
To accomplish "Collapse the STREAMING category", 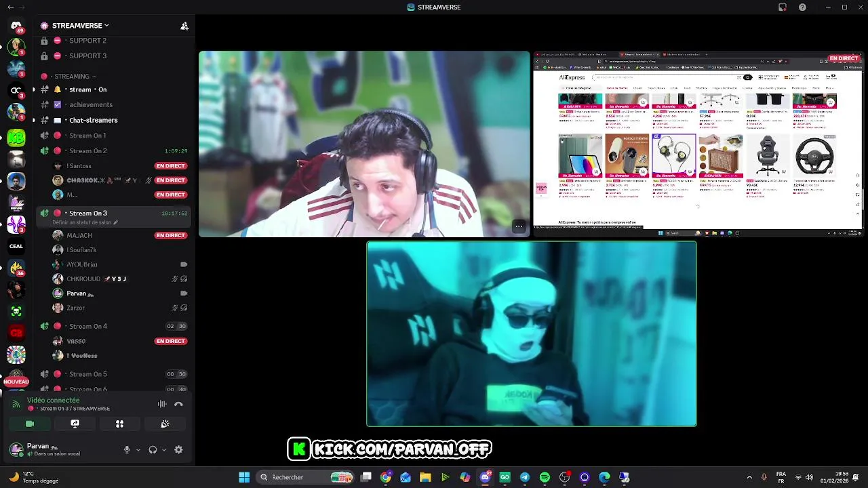I will coord(72,77).
